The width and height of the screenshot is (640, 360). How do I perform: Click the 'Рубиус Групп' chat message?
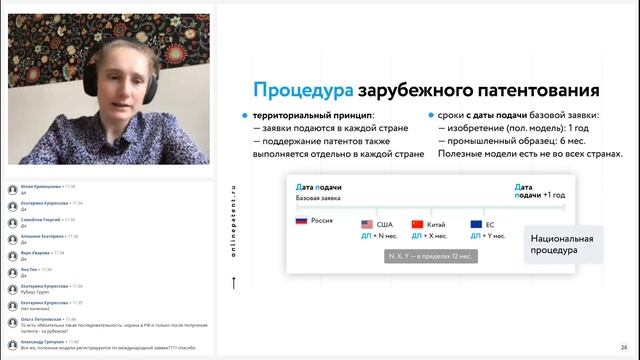click(x=35, y=292)
